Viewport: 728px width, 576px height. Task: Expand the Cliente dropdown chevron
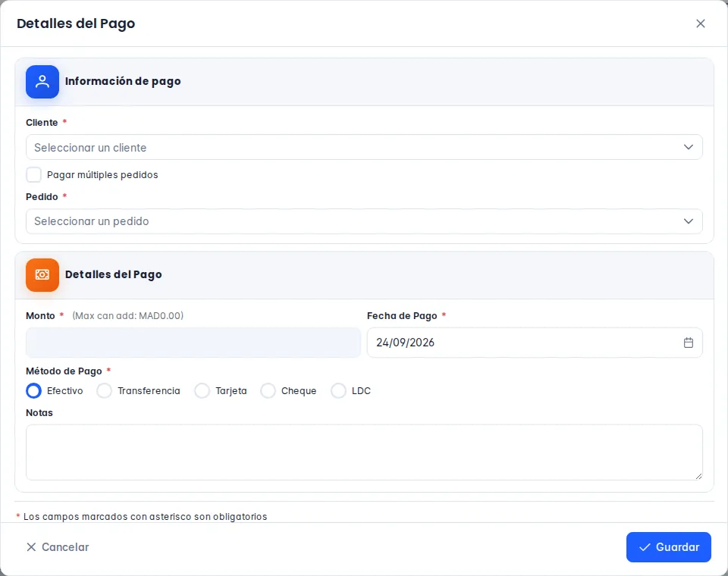point(688,147)
